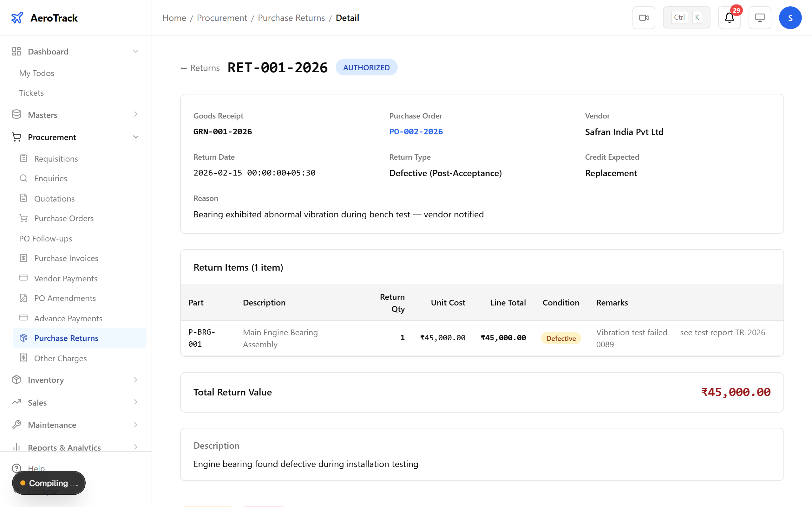The width and height of the screenshot is (812, 507).
Task: Click the Vendor Payments card icon
Action: coord(23,278)
